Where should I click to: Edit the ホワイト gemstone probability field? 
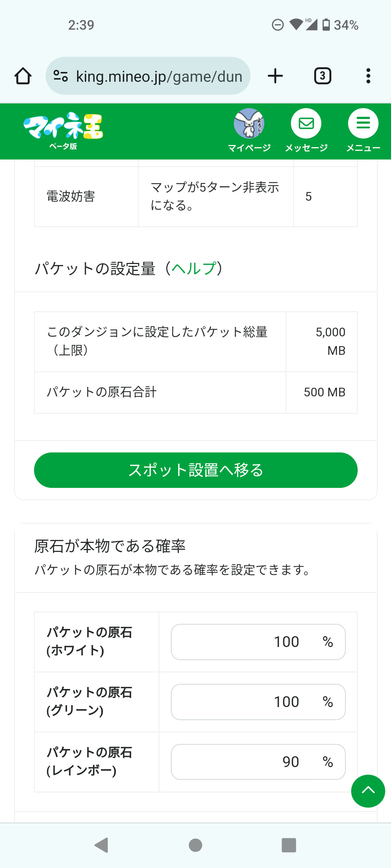(x=258, y=642)
